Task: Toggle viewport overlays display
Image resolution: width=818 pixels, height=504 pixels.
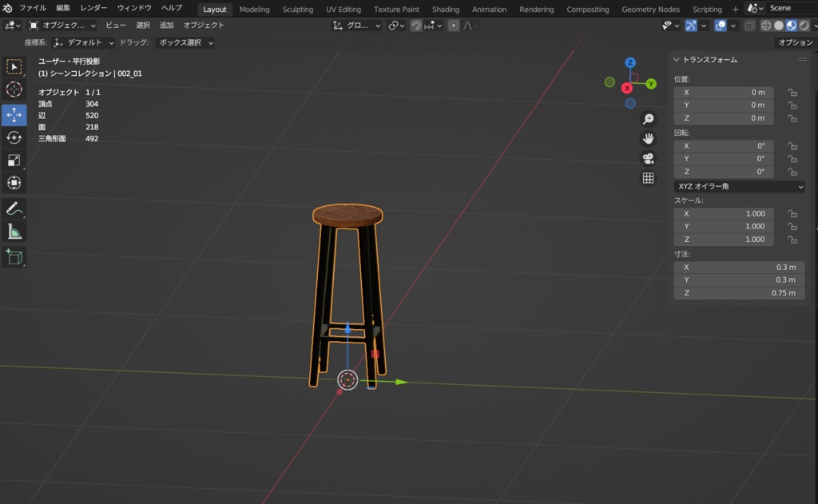Action: 720,26
